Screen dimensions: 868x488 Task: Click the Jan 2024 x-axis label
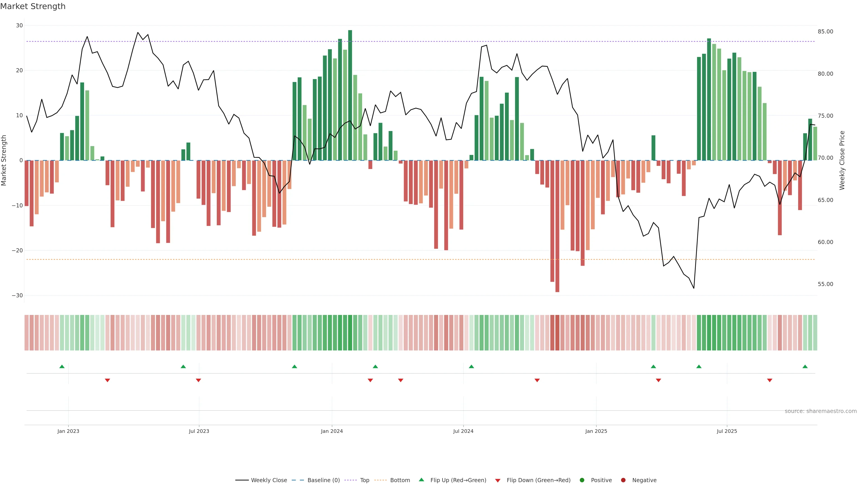pyautogui.click(x=332, y=431)
